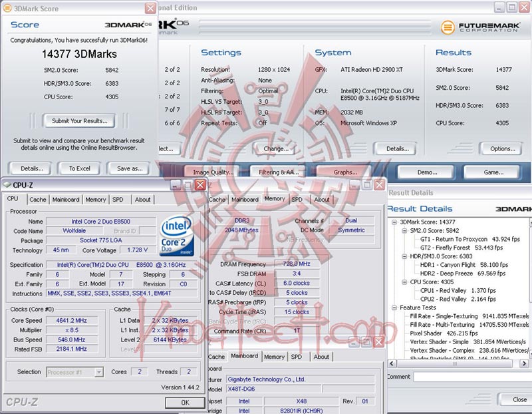Click Core Speed value 4641.2 MHz

[72, 320]
